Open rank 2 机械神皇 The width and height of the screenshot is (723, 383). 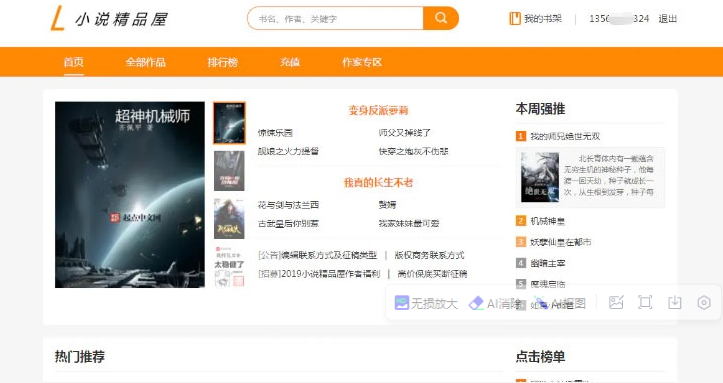547,221
